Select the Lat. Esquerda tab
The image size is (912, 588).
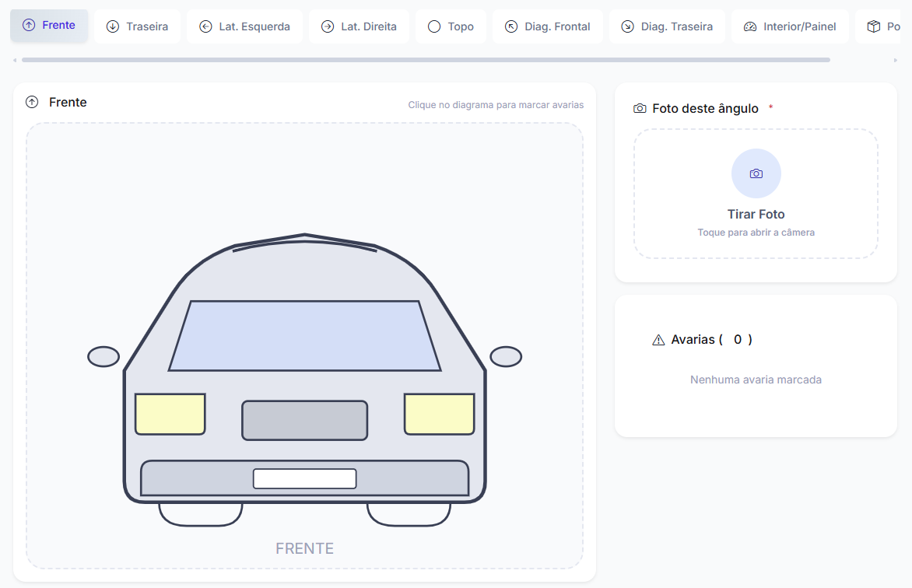[x=244, y=26]
